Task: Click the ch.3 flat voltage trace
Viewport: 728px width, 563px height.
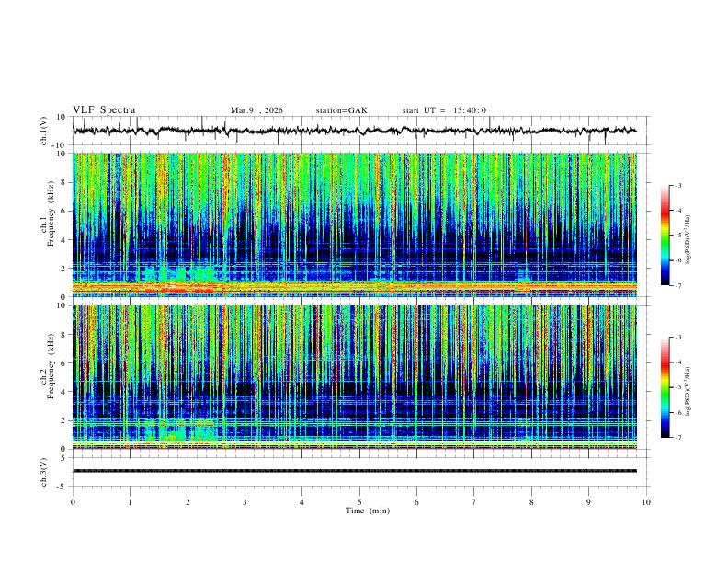Action: 354,471
